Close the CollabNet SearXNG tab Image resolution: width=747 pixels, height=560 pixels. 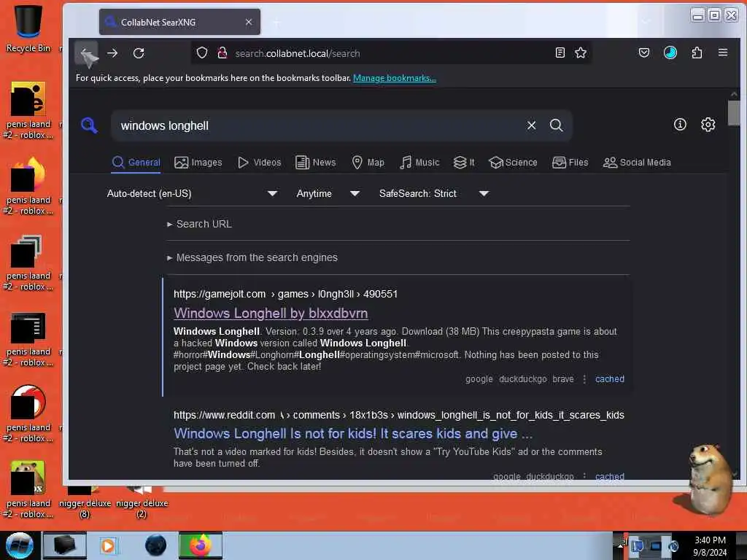249,22
